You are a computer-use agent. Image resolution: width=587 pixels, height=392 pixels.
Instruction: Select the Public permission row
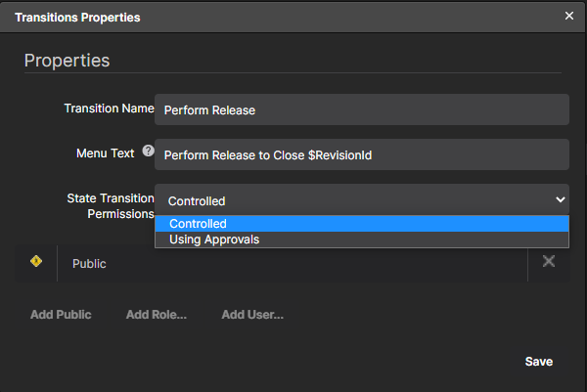(292, 263)
